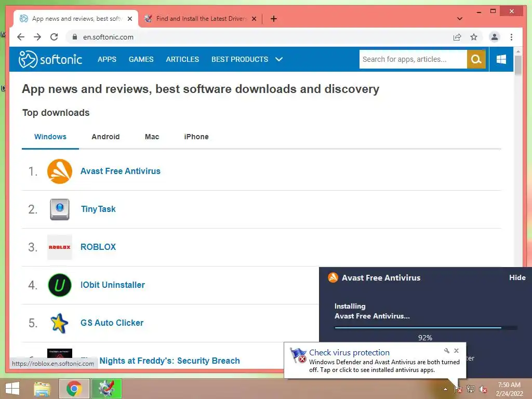Click the Check virus protection notification title
Viewport: 532px width, 399px height.
349,353
